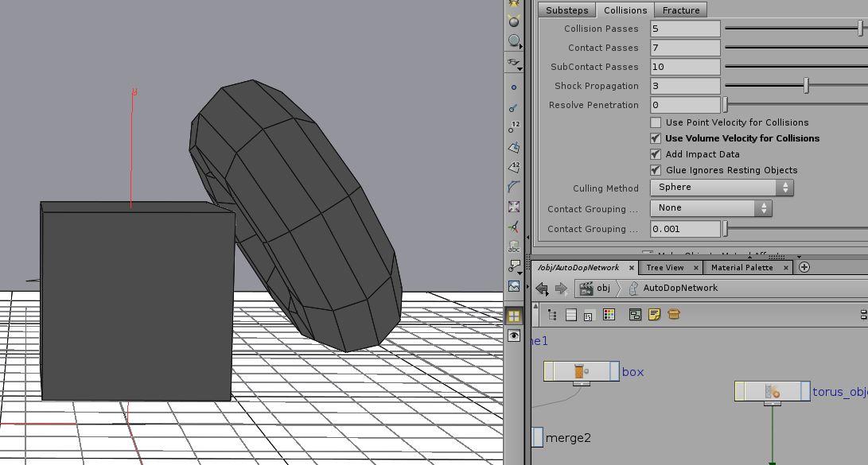Close the /obj/AutoDopNetwork tab
Screen dimensions: 868x465
click(x=631, y=268)
